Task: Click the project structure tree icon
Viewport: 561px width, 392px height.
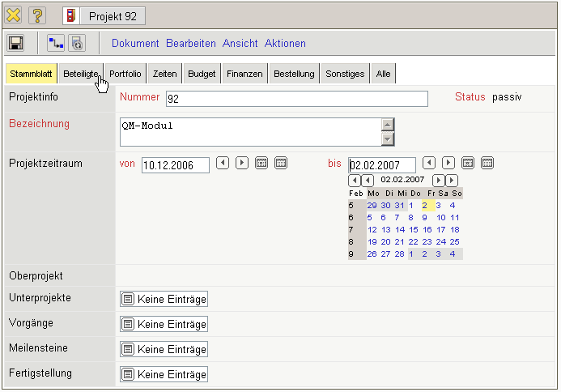Action: coord(56,44)
